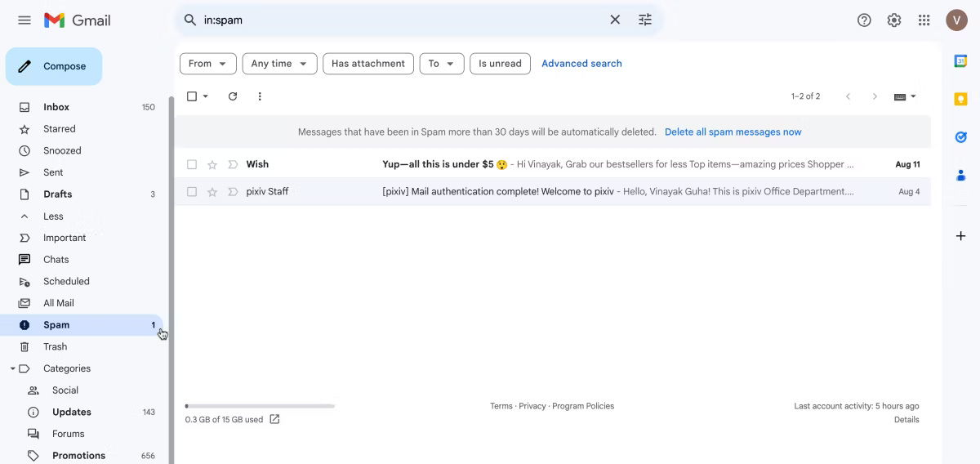This screenshot has height=464, width=980.
Task: Show search options sliders icon
Action: click(645, 20)
